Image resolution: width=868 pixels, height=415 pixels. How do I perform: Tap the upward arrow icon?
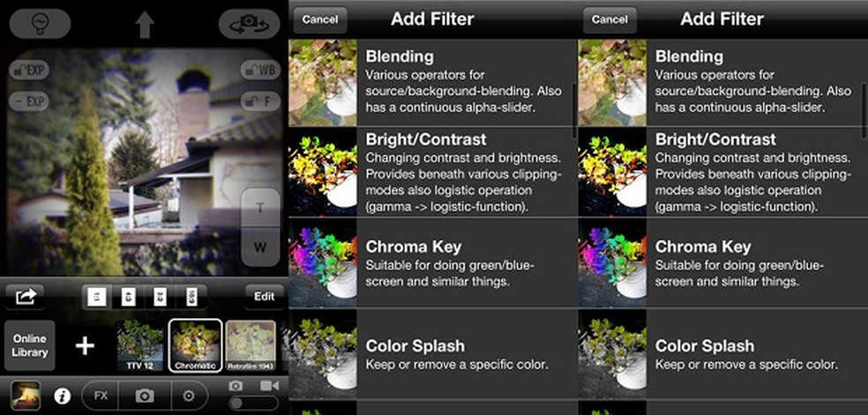pyautogui.click(x=145, y=25)
